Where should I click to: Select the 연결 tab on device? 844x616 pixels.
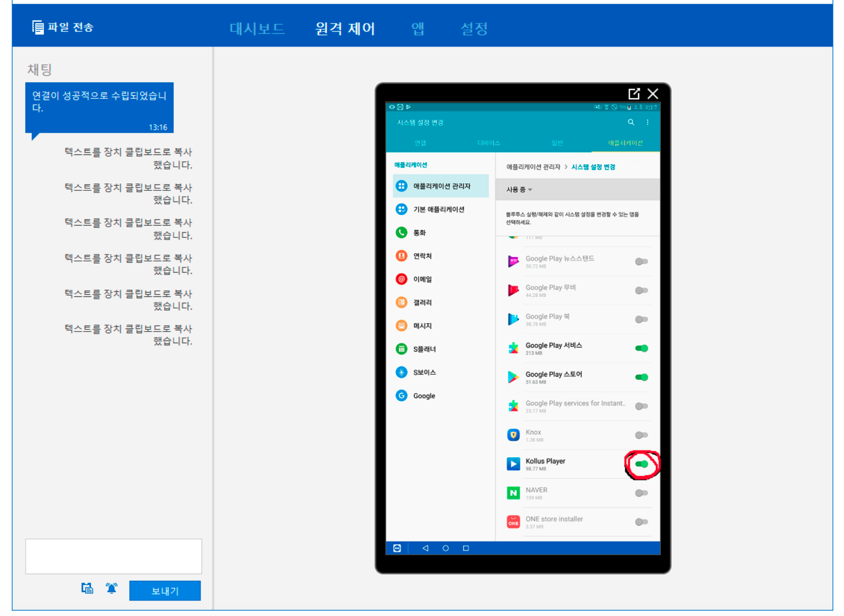coord(420,143)
